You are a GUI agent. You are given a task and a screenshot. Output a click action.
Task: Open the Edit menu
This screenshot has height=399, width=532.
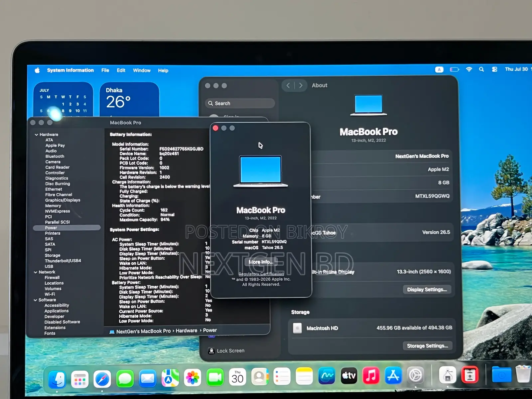coord(121,70)
